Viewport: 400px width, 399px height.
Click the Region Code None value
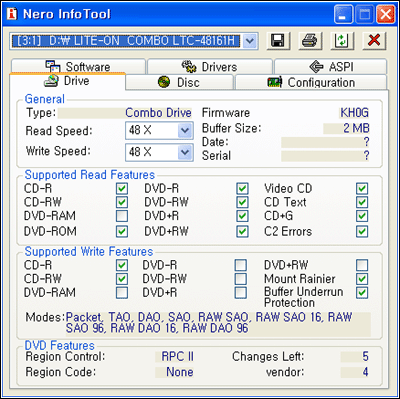tap(180, 372)
